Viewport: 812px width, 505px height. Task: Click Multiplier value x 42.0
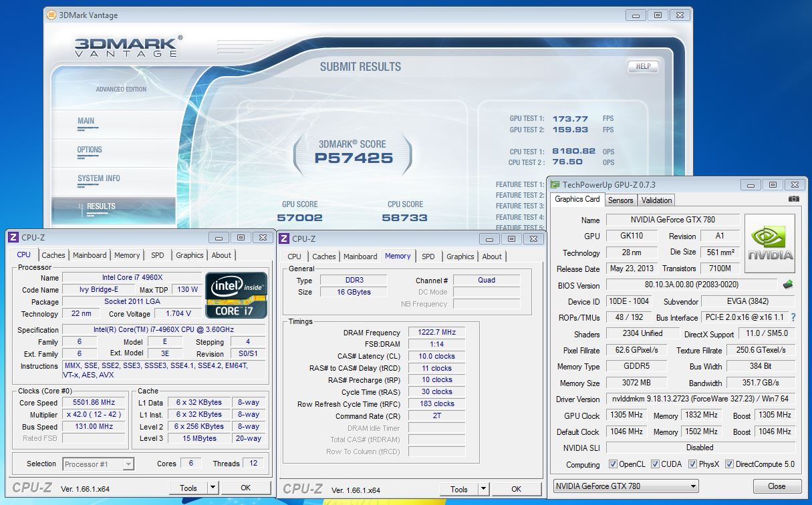pyautogui.click(x=94, y=415)
